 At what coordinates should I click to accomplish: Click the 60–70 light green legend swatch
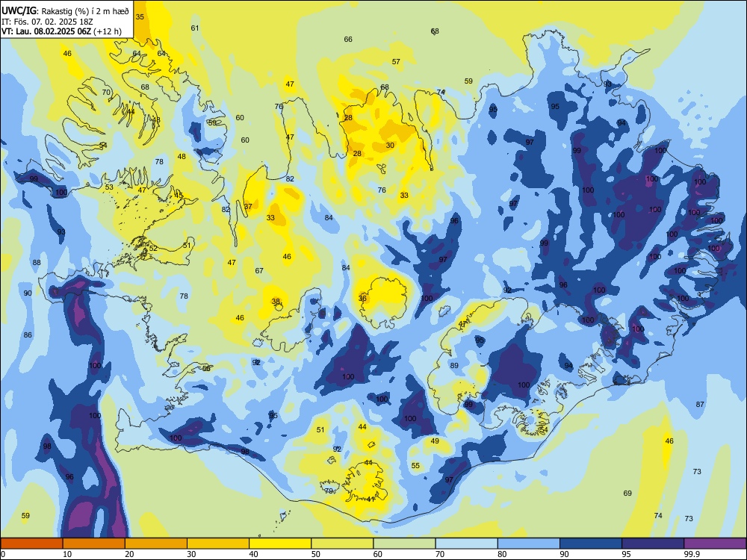404,544
